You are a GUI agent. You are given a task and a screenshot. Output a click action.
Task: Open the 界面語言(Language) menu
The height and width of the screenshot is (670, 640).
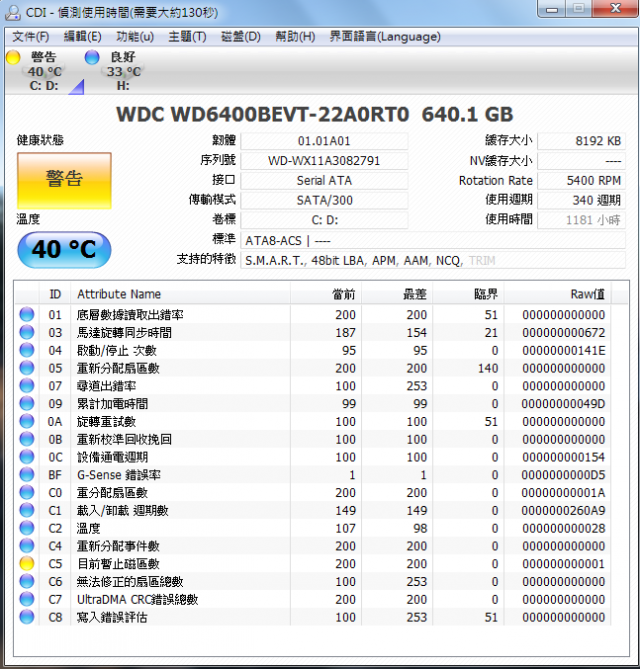coord(385,37)
